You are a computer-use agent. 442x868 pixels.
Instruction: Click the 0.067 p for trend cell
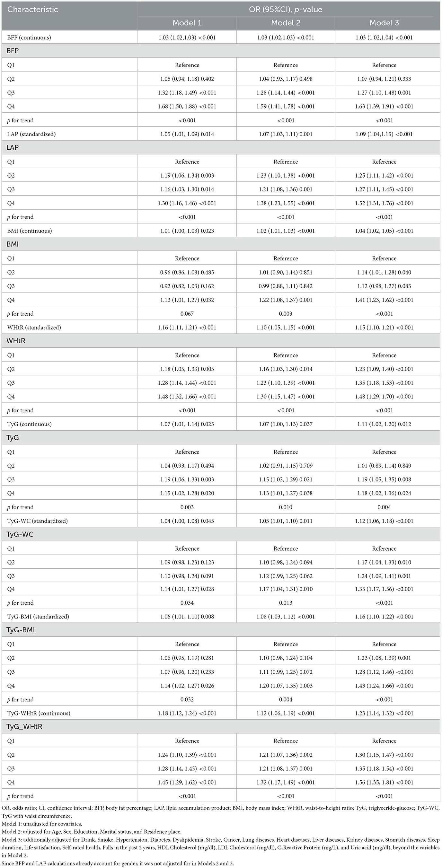(187, 314)
